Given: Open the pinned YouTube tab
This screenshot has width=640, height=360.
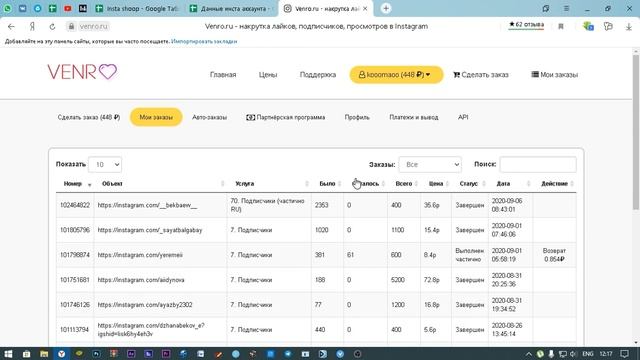Looking at the screenshot, I should (68, 8).
